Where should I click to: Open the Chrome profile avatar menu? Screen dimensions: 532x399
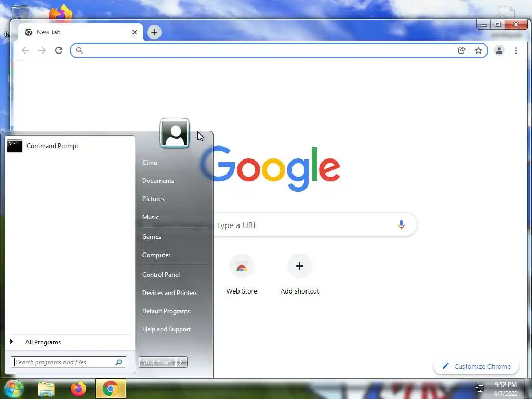pyautogui.click(x=499, y=50)
